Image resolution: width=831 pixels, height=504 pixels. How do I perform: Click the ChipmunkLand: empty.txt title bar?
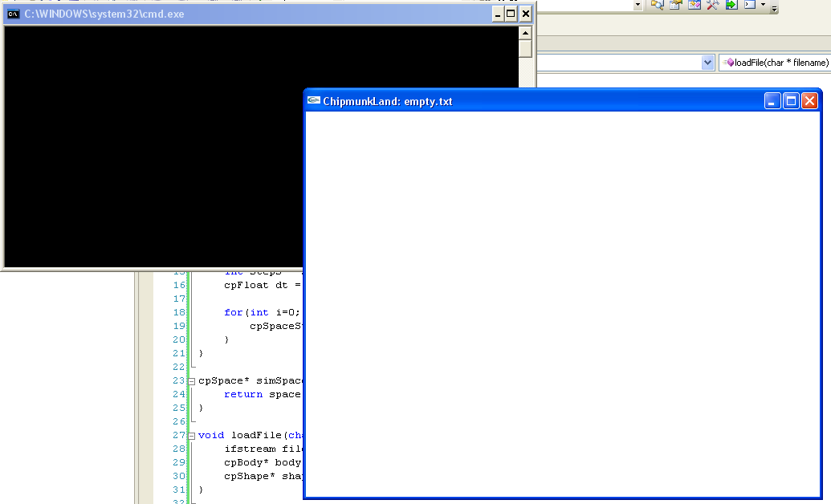pos(563,100)
